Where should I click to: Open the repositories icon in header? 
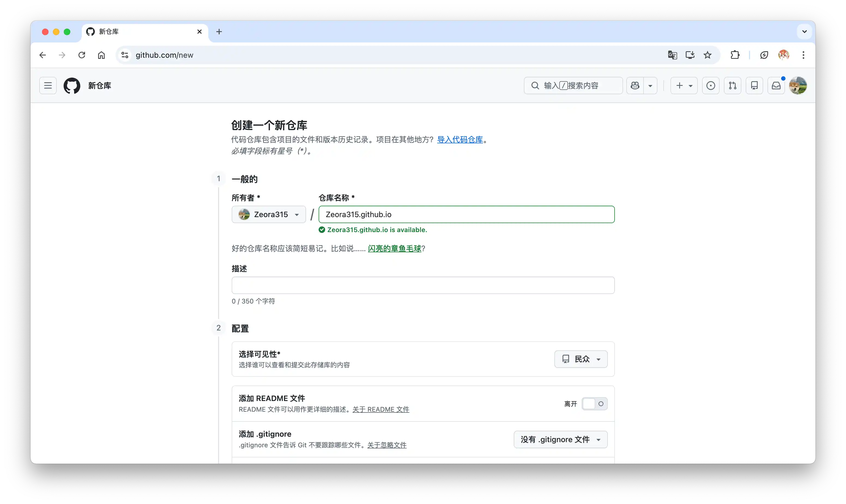click(x=754, y=86)
